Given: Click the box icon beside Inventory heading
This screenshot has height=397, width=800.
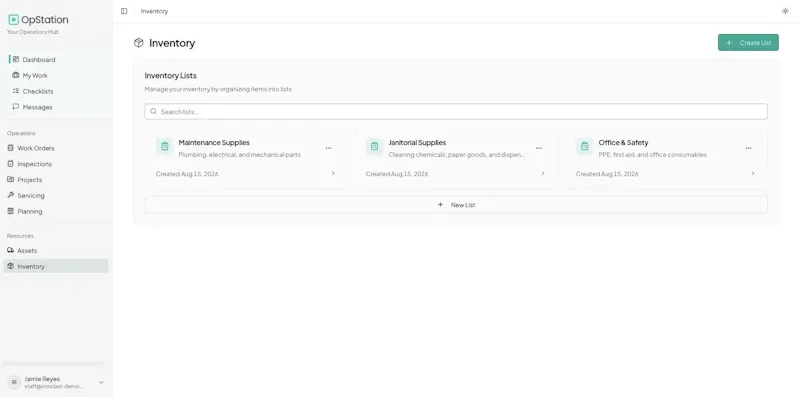Looking at the screenshot, I should tap(139, 43).
